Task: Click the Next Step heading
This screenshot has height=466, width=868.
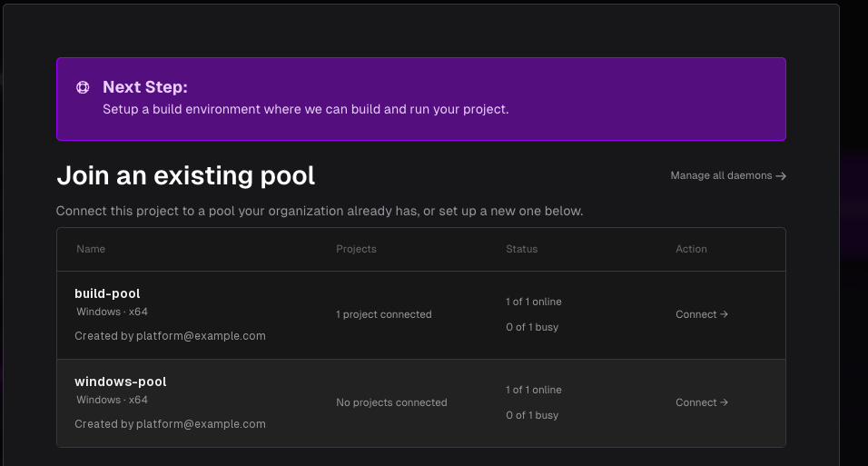Action: (x=145, y=87)
